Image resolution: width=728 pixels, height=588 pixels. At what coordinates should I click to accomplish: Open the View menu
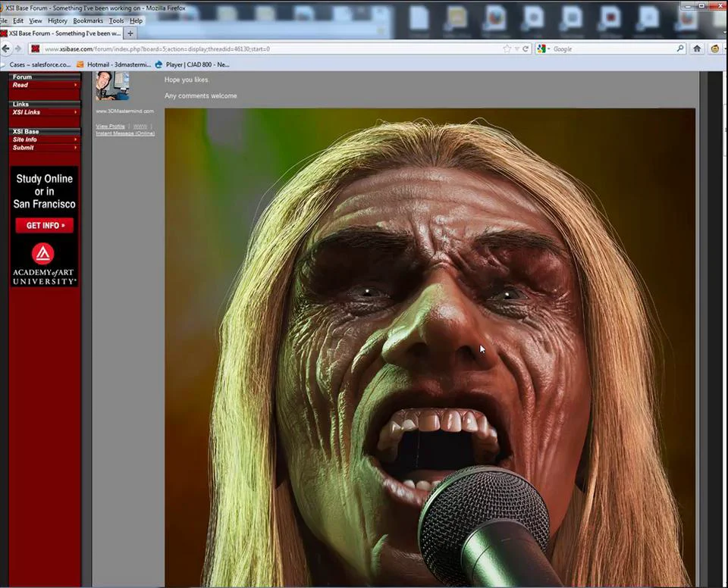pyautogui.click(x=36, y=21)
